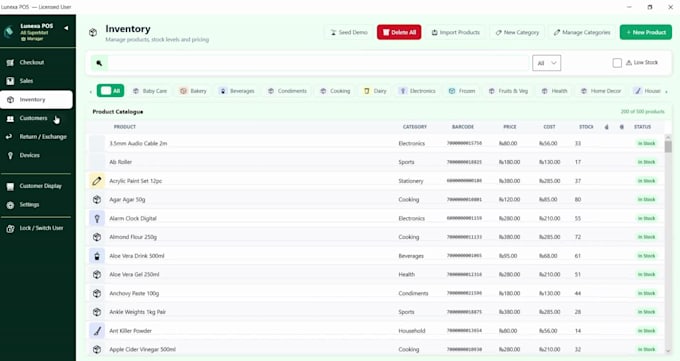This screenshot has width=680, height=361.
Task: Click the Customer Display monitor icon
Action: pos(10,187)
